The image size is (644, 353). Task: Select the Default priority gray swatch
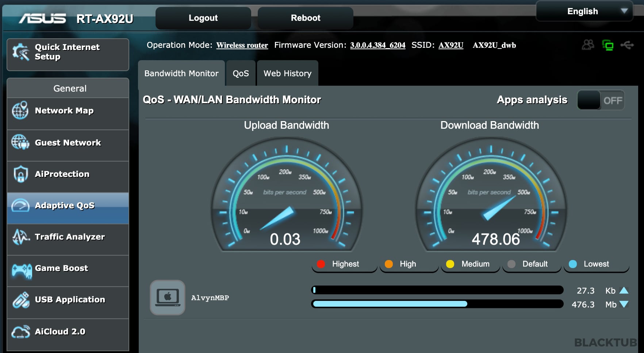(x=511, y=264)
